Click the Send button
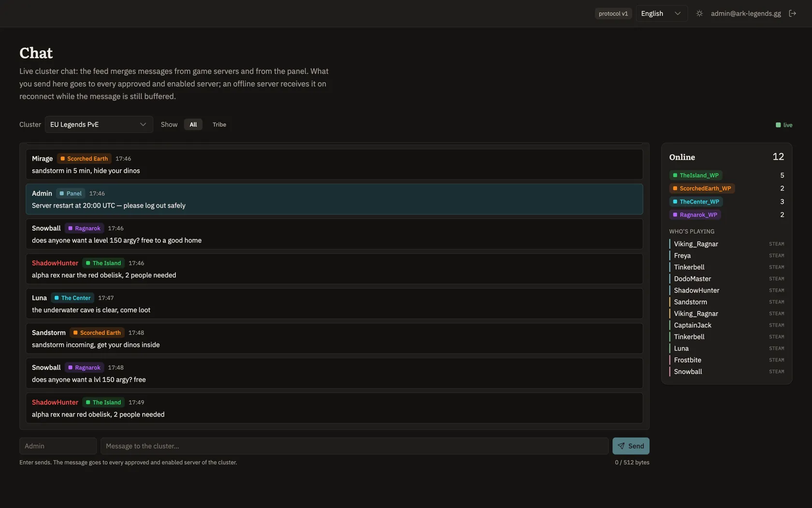 click(631, 446)
